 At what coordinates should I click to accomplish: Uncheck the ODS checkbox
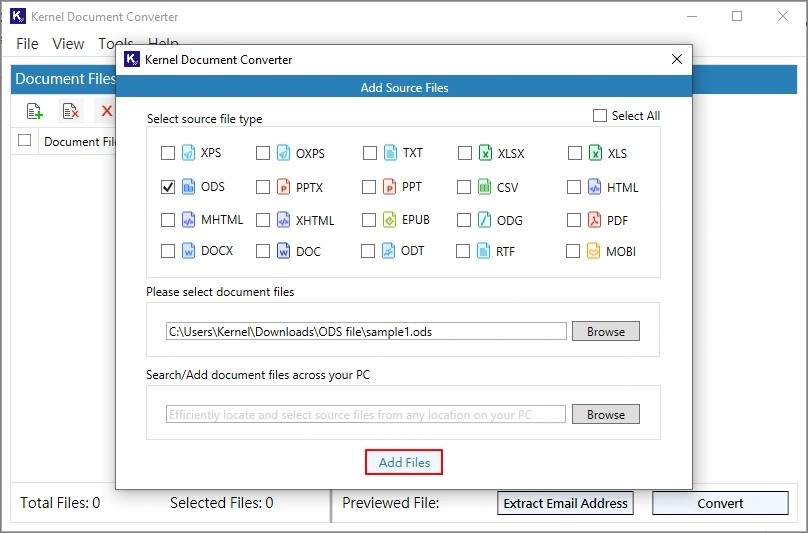coord(168,187)
